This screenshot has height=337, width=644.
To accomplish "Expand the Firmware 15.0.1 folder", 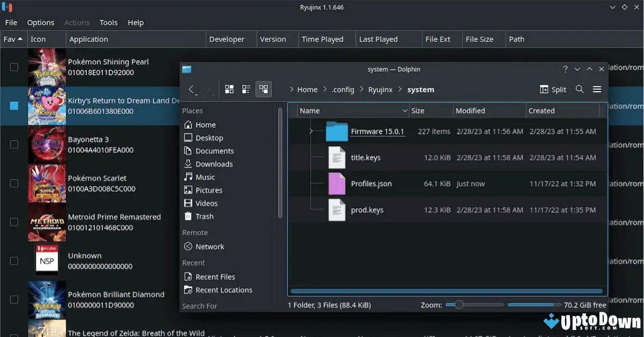I will click(x=311, y=131).
